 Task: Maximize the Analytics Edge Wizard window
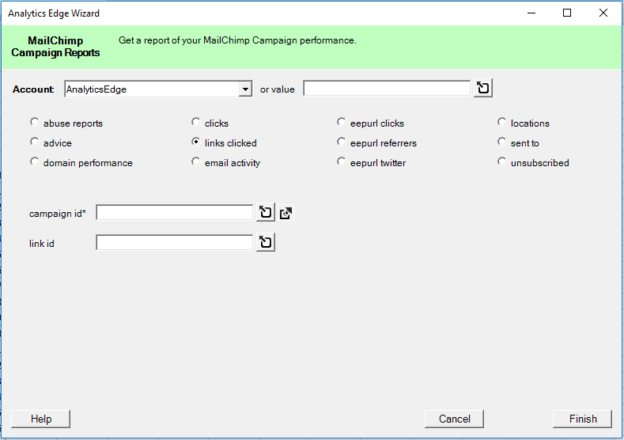pos(567,13)
